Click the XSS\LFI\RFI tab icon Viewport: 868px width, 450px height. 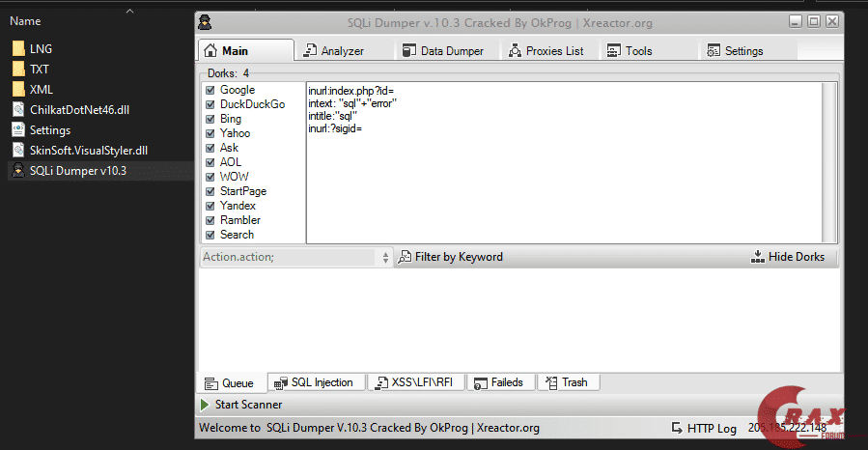click(382, 383)
